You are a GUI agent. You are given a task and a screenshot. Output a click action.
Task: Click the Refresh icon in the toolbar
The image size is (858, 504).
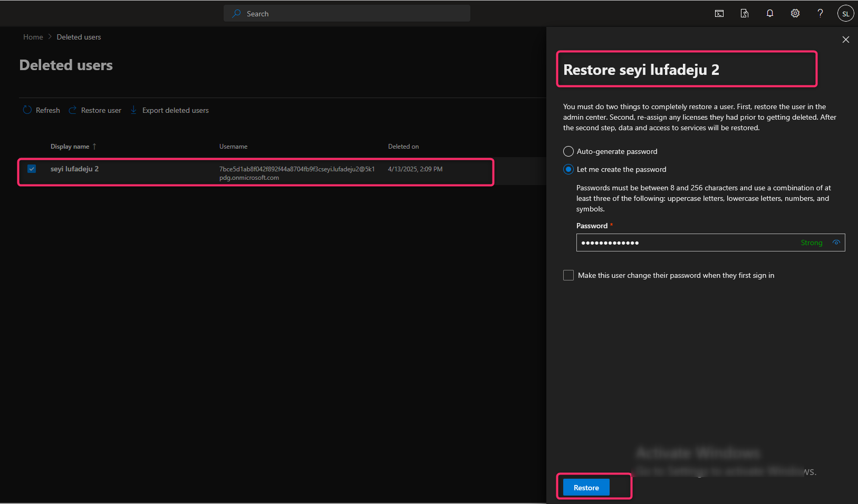click(27, 110)
